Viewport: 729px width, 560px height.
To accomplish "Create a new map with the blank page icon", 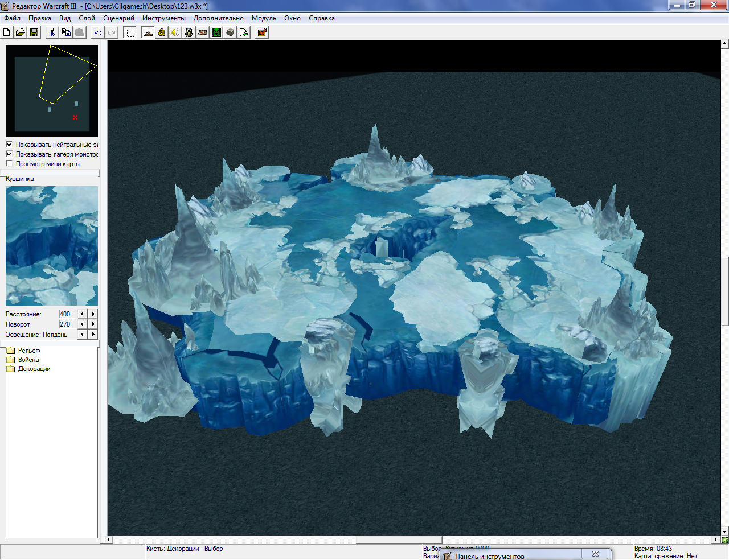I will (7, 32).
